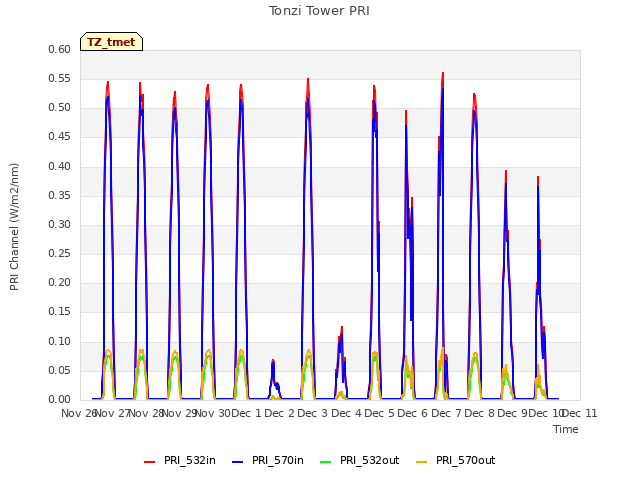Click the 0.00 y-axis tick label
The width and height of the screenshot is (640, 480).
(60, 399)
